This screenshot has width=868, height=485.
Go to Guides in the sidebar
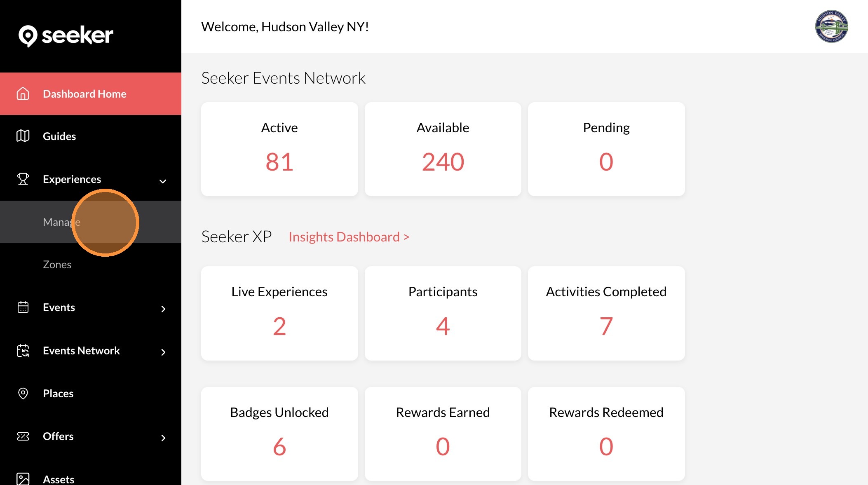coord(59,136)
